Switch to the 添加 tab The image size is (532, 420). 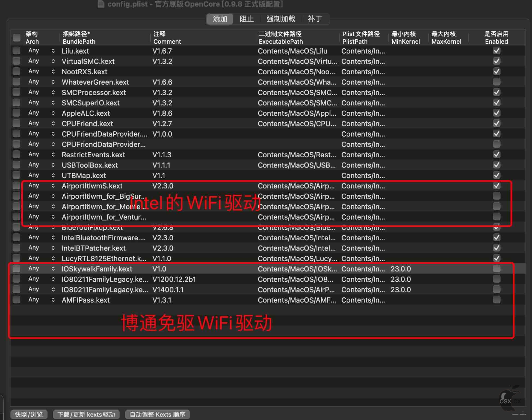click(220, 19)
